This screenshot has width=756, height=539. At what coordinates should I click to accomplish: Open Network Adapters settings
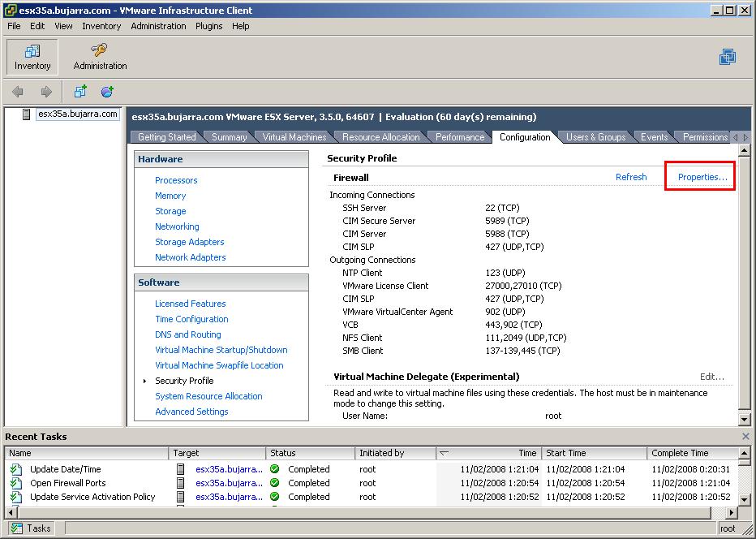190,257
